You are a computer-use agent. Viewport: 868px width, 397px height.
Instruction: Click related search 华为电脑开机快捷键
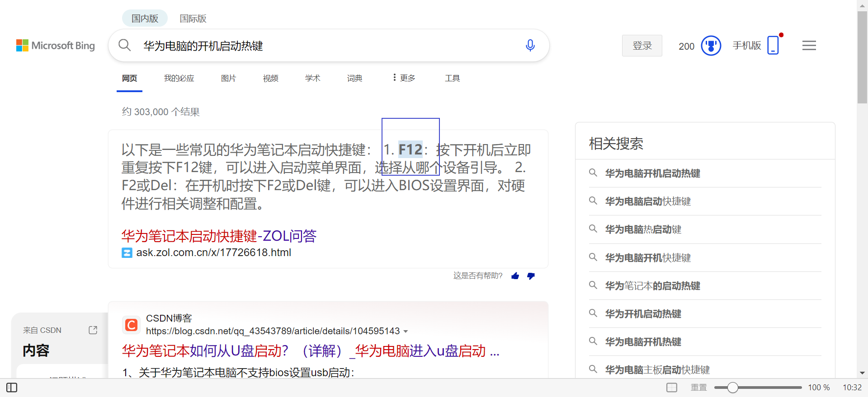pos(648,258)
